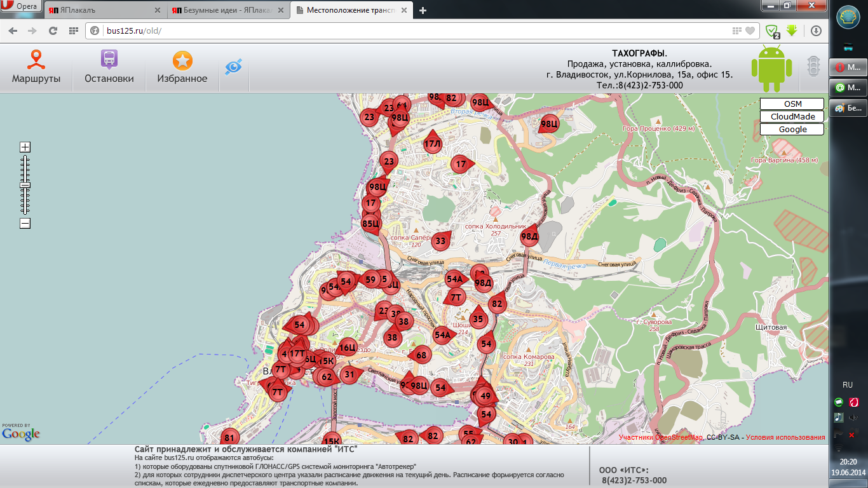Viewport: 868px width, 488px height.
Task: Switch map layer to OSM
Action: click(792, 104)
